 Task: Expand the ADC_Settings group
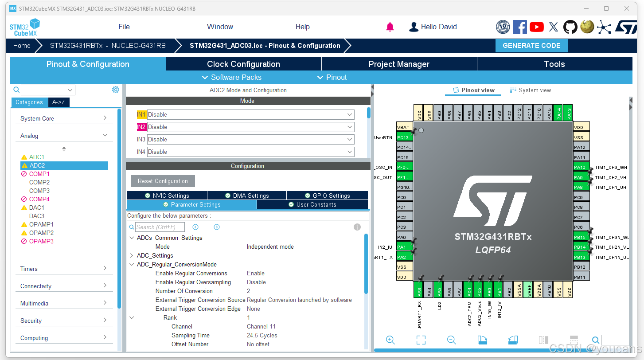coord(132,255)
